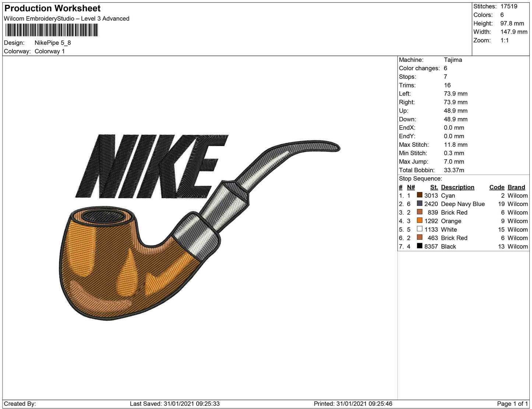
Task: Click the Height value '97.8 mm'
Action: [x=512, y=23]
